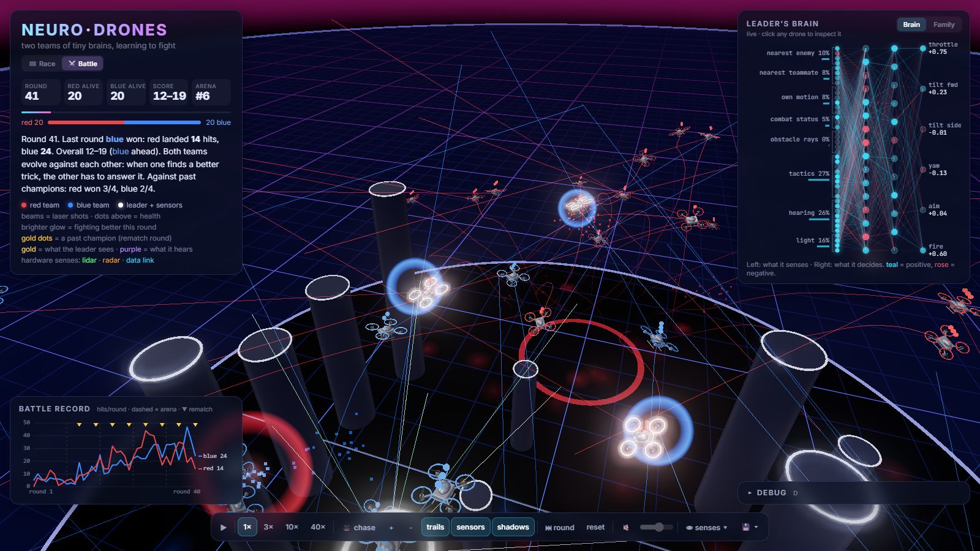Image resolution: width=980 pixels, height=551 pixels.
Task: Switch to Race mode tab
Action: coord(42,64)
